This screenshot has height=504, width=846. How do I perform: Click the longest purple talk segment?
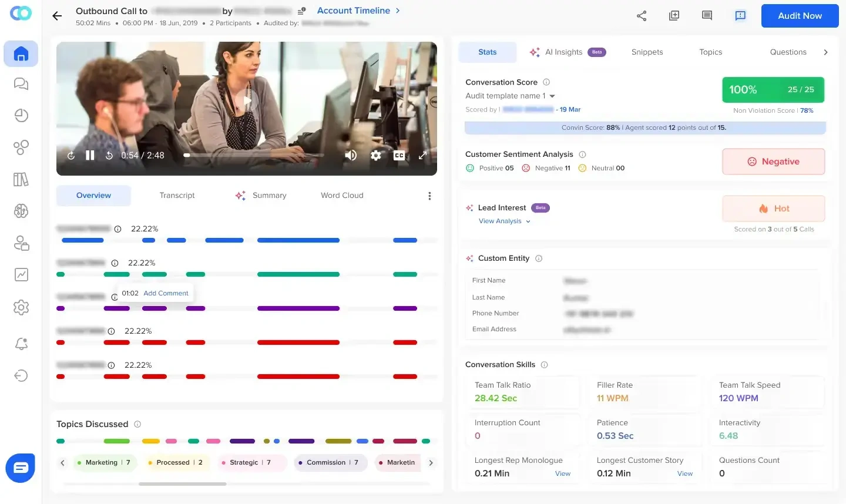coord(298,308)
